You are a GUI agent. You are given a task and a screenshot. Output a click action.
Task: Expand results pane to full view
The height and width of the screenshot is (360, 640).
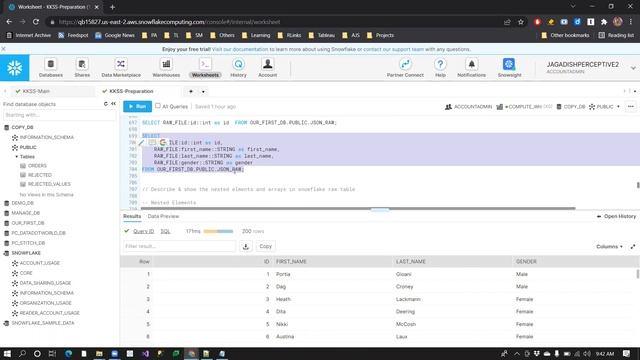click(x=633, y=247)
